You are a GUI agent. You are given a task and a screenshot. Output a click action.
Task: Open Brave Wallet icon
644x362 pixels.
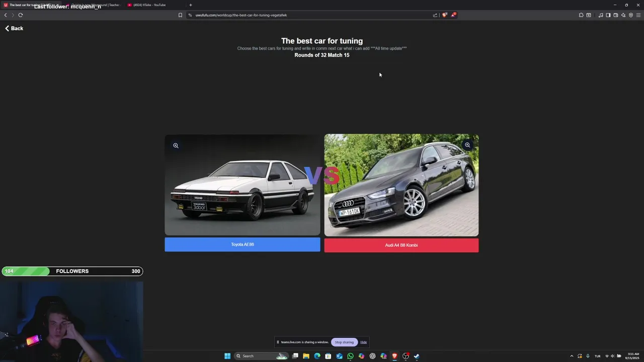(x=616, y=15)
